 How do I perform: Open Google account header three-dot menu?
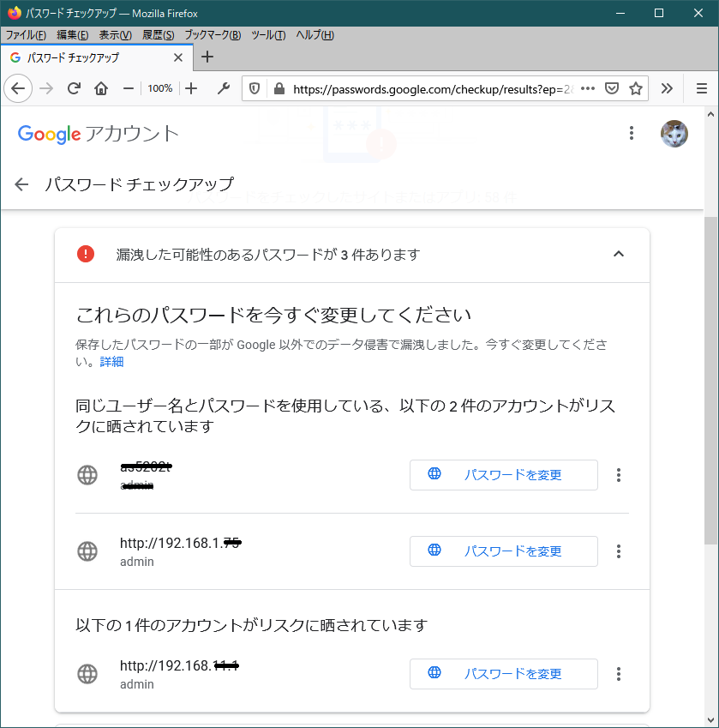pyautogui.click(x=632, y=133)
